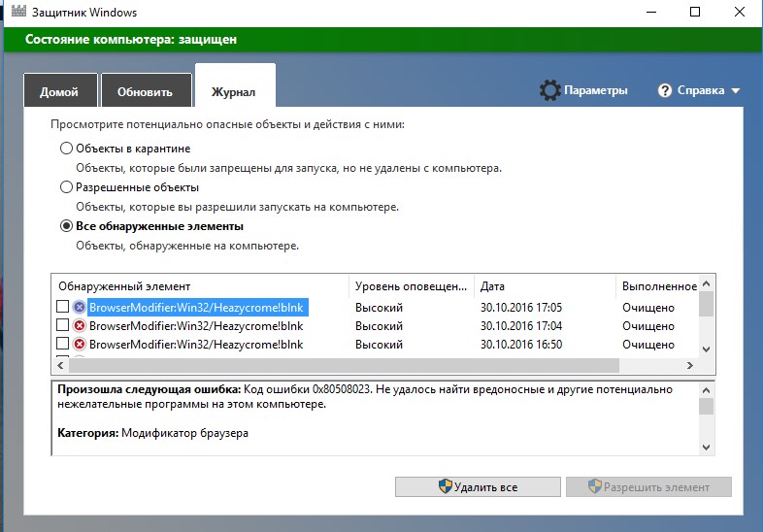
Task: Click the shield icon on Удалить все button
Action: (447, 486)
